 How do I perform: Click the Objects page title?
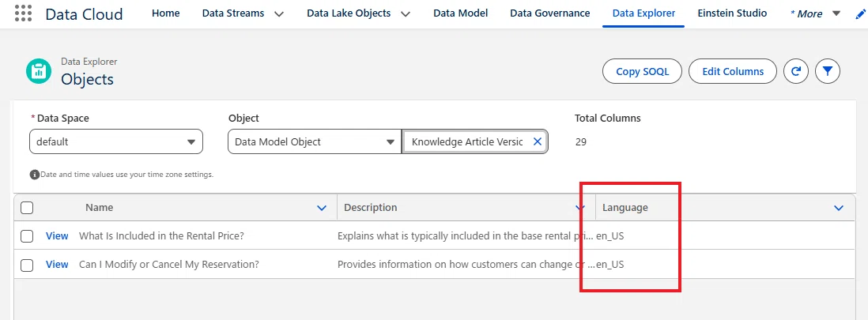pos(88,79)
